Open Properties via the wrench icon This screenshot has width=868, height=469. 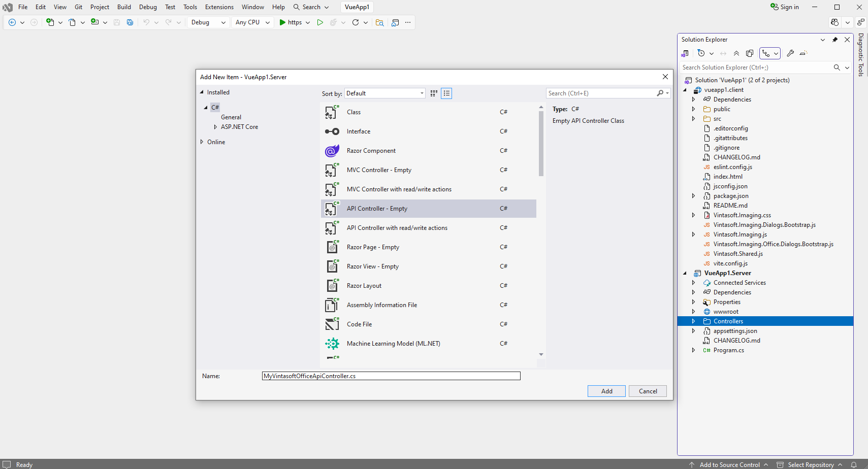pyautogui.click(x=790, y=53)
